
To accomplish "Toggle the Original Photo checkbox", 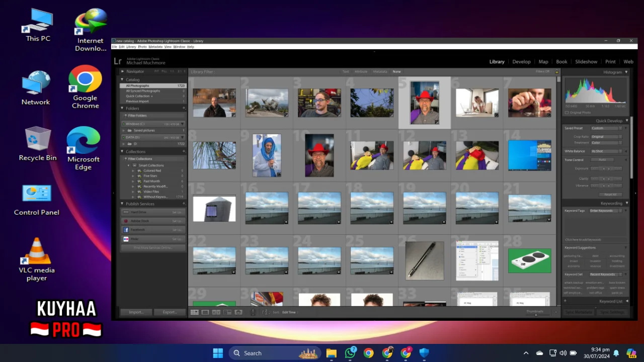I will [567, 113].
